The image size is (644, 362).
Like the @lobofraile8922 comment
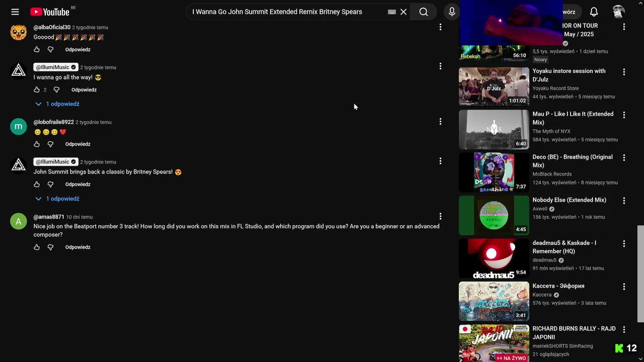37,144
